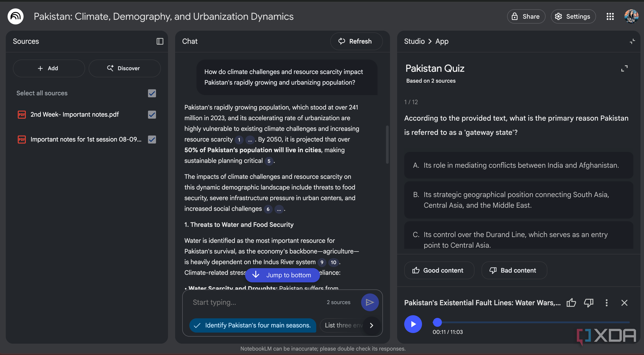This screenshot has width=644, height=355.
Task: Collapse the Studio panel icon
Action: tap(632, 41)
